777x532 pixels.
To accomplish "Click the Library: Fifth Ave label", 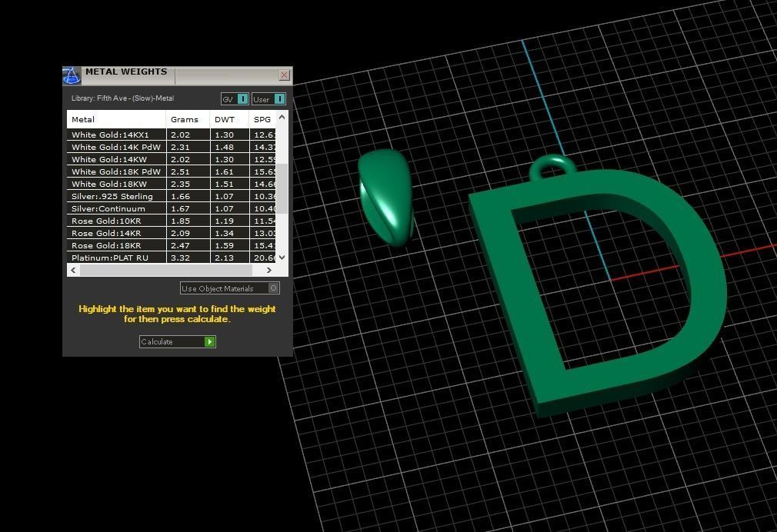I will 122,98.
